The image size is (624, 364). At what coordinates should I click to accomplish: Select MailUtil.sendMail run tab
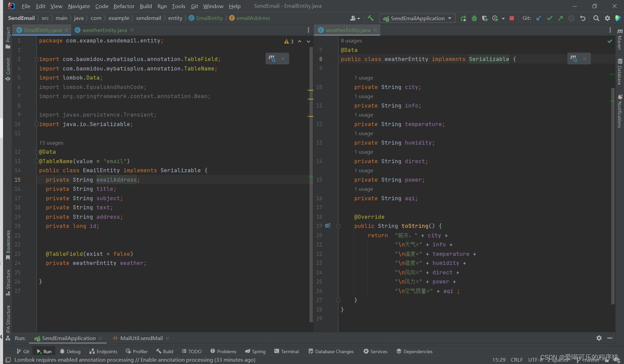click(x=141, y=338)
